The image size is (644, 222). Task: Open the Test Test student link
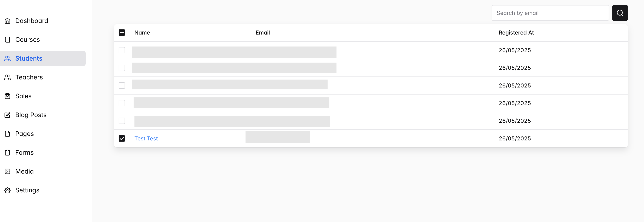146,138
